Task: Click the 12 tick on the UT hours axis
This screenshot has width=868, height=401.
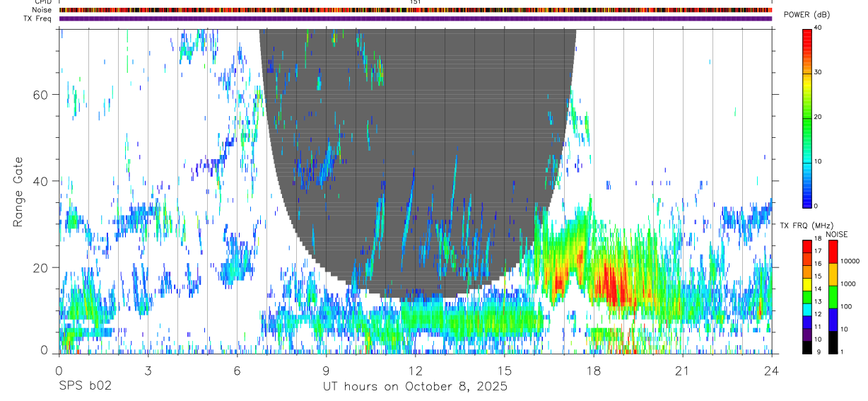Action: (x=415, y=371)
